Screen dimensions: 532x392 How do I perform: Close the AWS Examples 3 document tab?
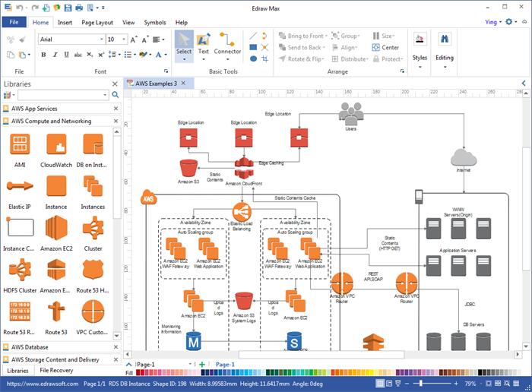coord(183,83)
